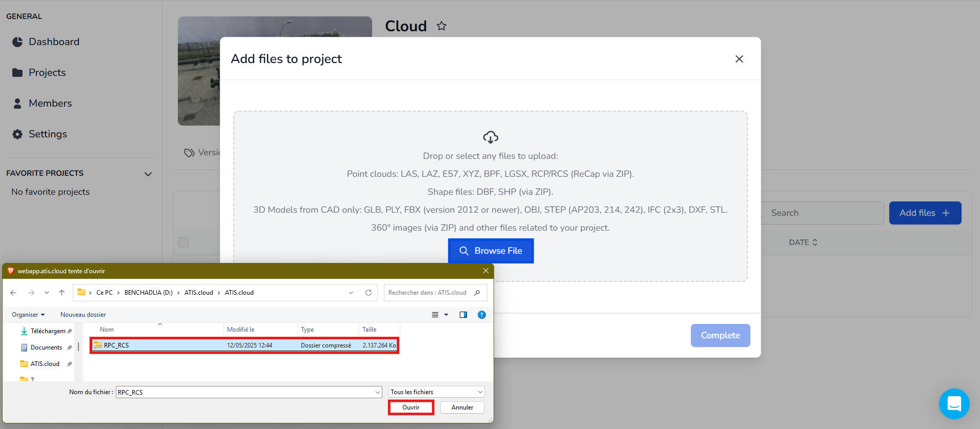
Task: Click the Browse File button
Action: tap(491, 251)
